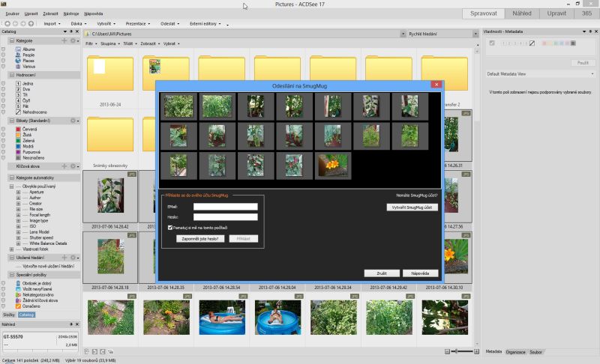Toggle the marker next to Zelená label

pyautogui.click(x=4, y=141)
